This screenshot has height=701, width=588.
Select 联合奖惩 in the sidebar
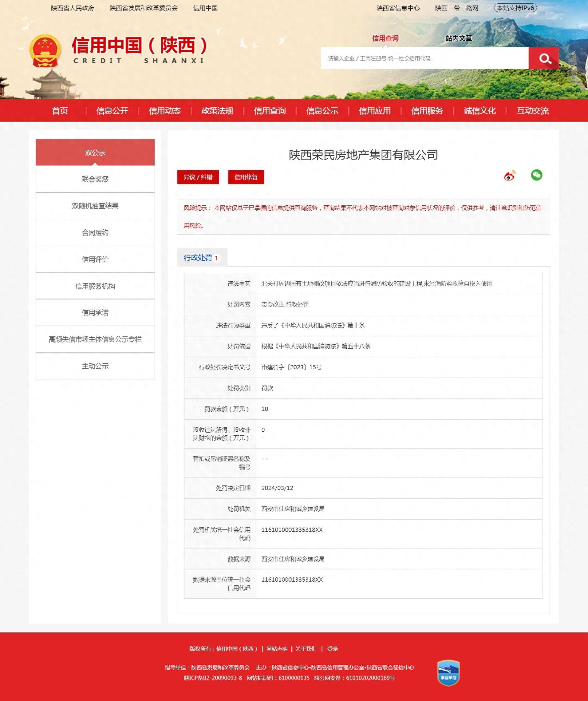point(95,179)
